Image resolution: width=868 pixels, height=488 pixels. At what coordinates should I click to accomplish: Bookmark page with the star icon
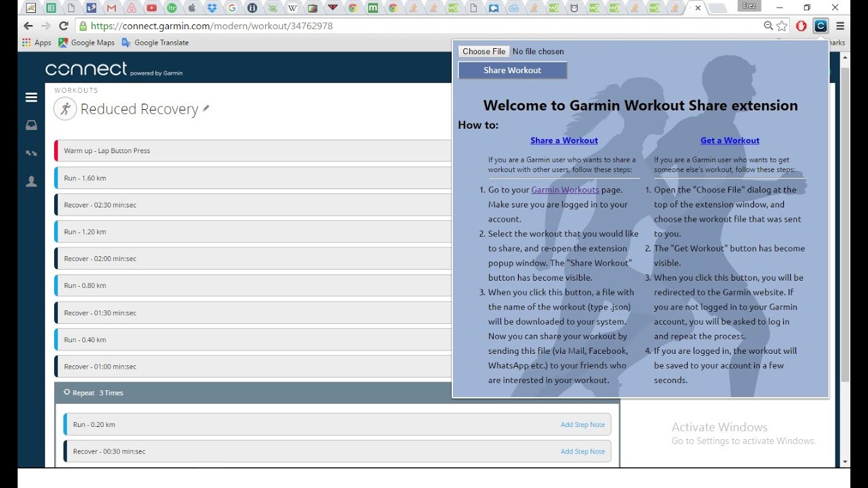pyautogui.click(x=783, y=26)
